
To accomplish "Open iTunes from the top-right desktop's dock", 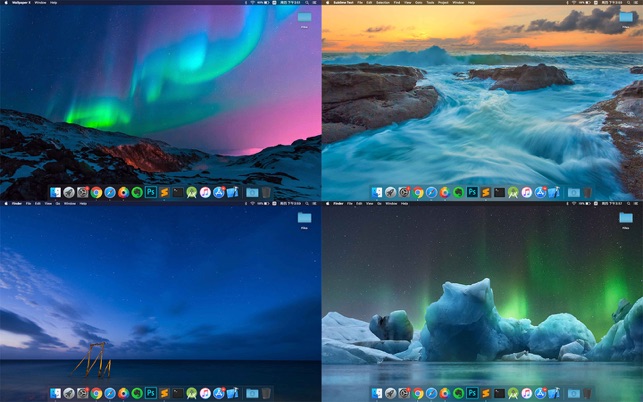I will pyautogui.click(x=526, y=192).
